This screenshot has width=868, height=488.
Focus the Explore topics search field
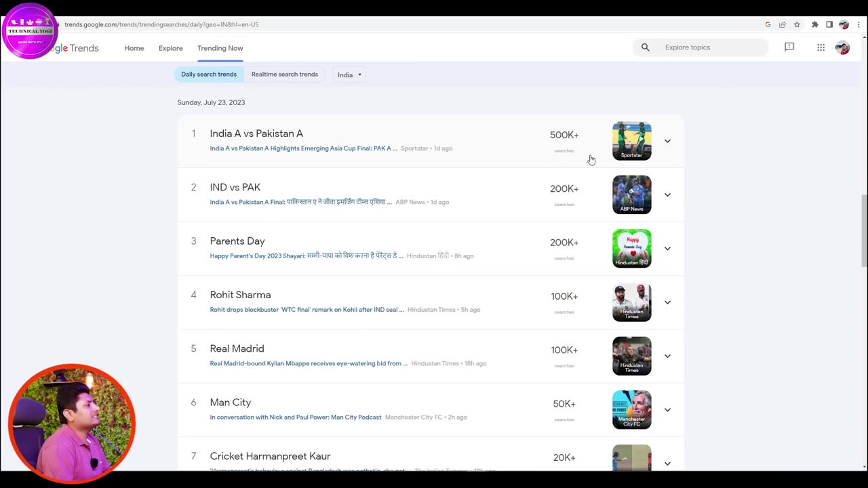click(x=701, y=47)
